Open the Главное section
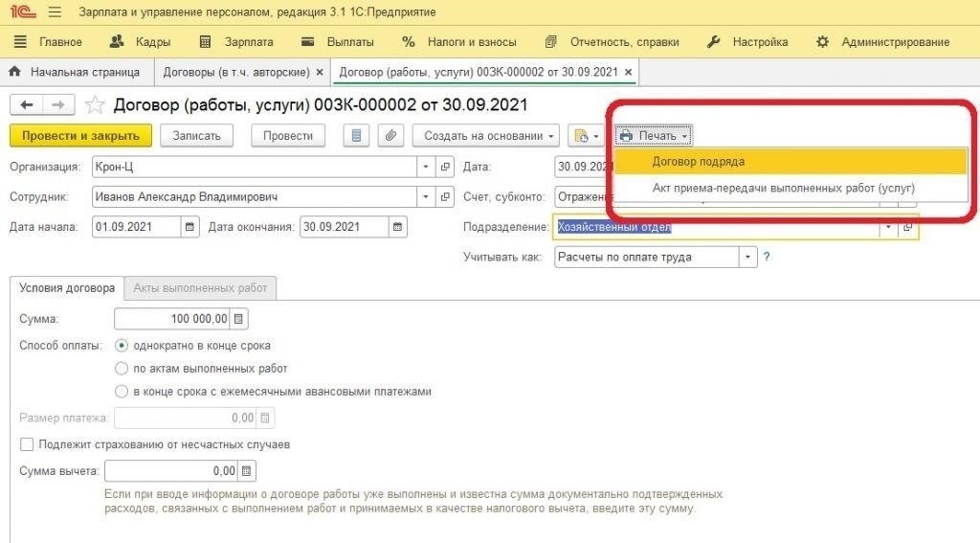This screenshot has width=980, height=543. 60,42
